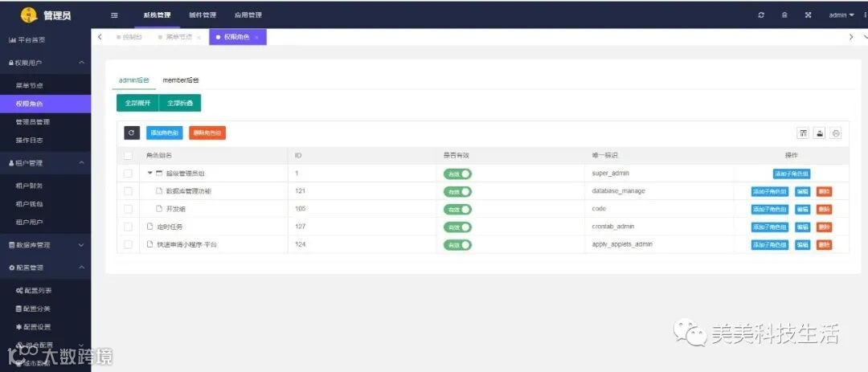Tick the checkbox for 定时任务 row
This screenshot has width=868, height=372.
point(128,227)
